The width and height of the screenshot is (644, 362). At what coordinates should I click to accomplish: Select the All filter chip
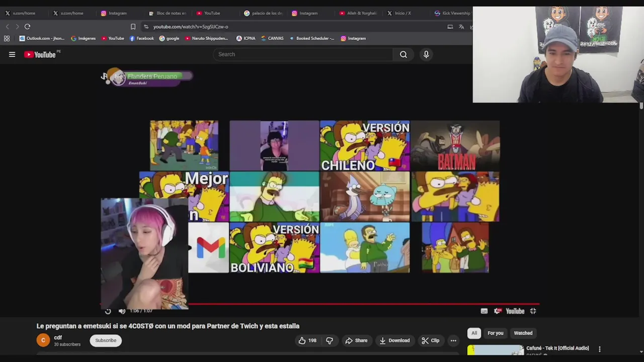pos(474,333)
